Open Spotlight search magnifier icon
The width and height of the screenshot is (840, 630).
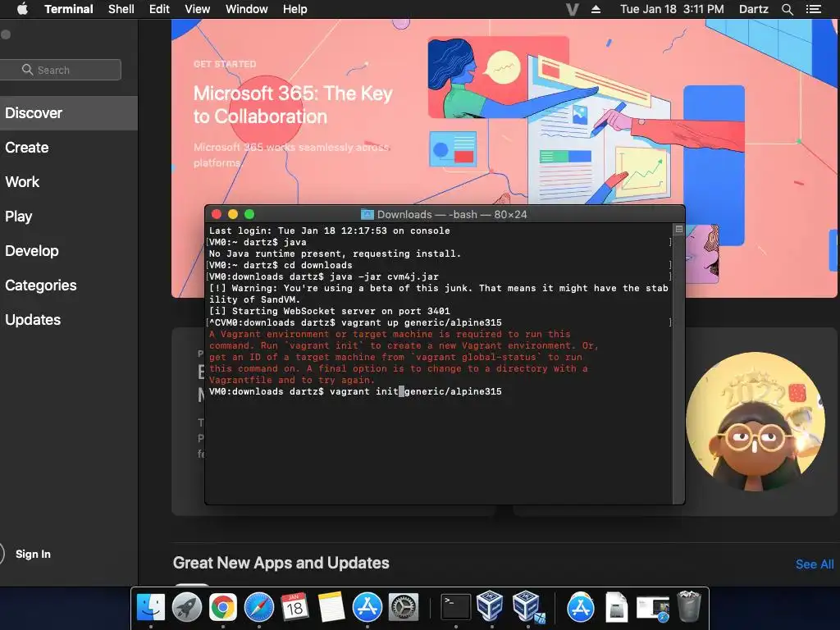point(787,9)
